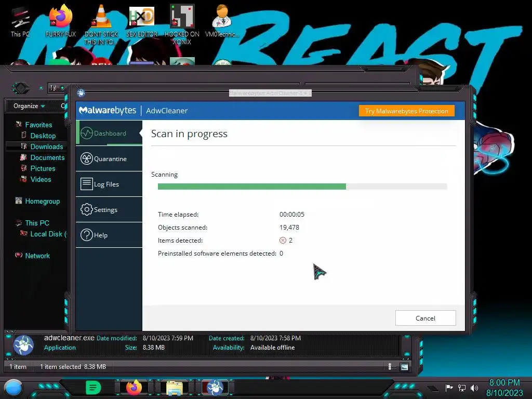This screenshot has width=532, height=399.
Task: Open Organize dropdown in Explorer
Action: (x=29, y=106)
